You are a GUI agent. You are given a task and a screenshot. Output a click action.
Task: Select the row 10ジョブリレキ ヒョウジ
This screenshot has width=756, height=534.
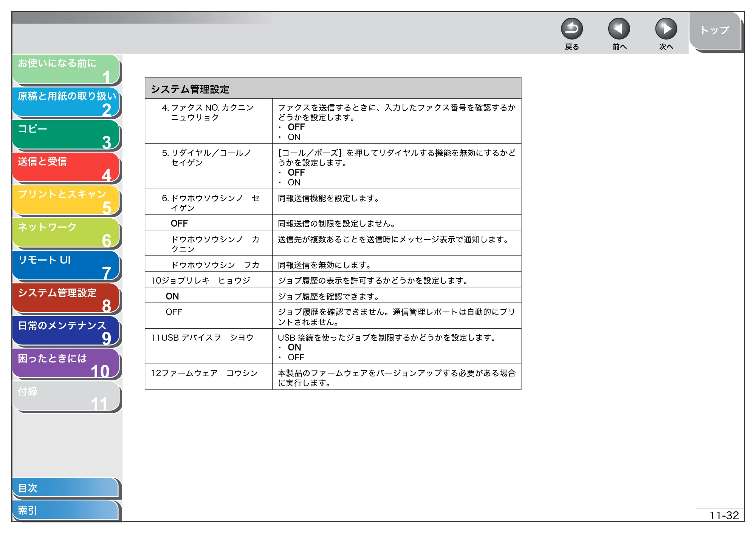[333, 280]
